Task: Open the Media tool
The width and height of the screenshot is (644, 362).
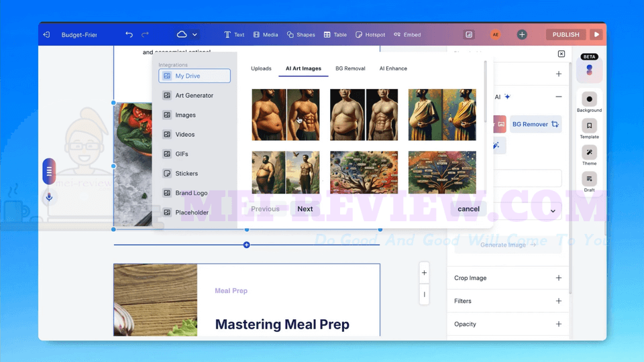Action: pyautogui.click(x=266, y=35)
